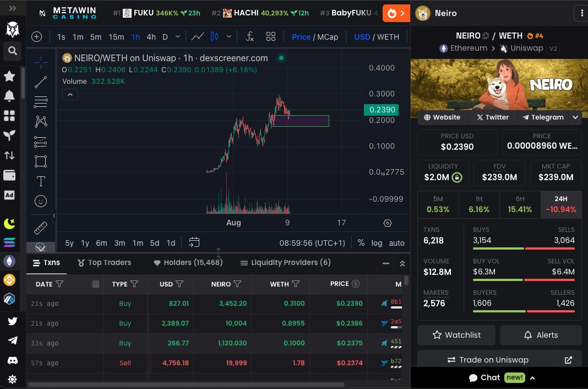Open alerts bell icon in sidebar

coord(9,96)
